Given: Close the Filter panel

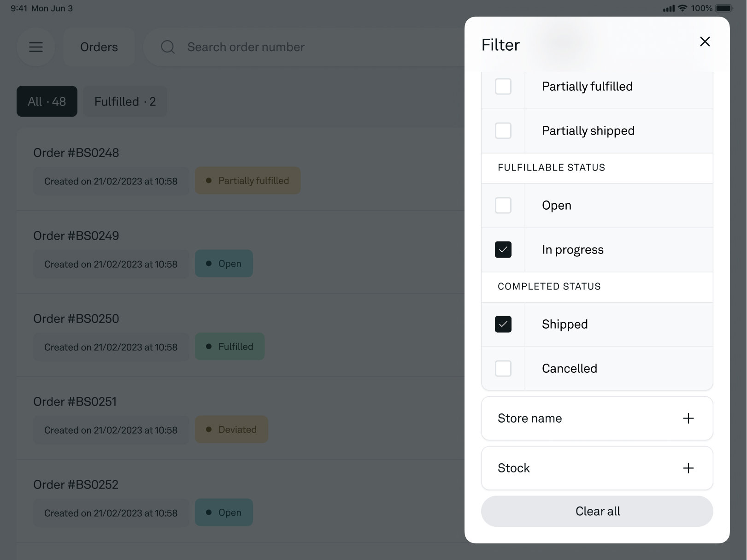Looking at the screenshot, I should pos(705,41).
